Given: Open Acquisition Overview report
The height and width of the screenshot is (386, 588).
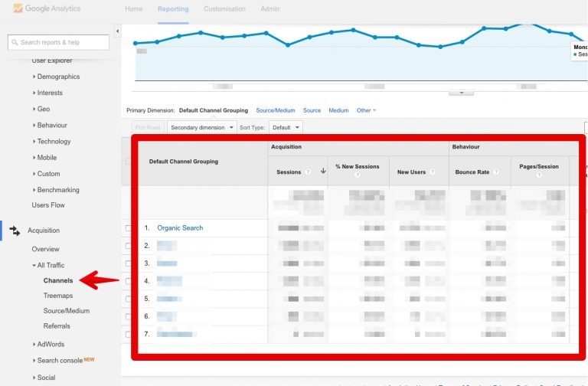Looking at the screenshot, I should (45, 249).
